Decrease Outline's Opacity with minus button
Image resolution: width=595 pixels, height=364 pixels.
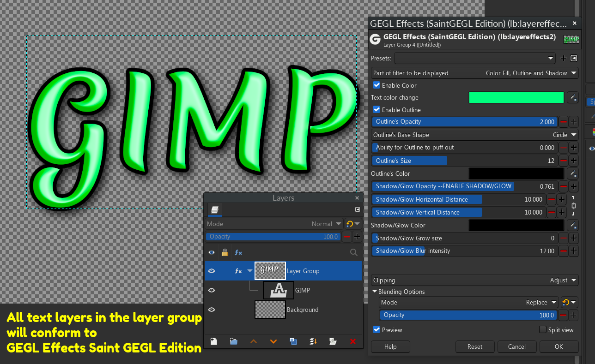point(564,122)
